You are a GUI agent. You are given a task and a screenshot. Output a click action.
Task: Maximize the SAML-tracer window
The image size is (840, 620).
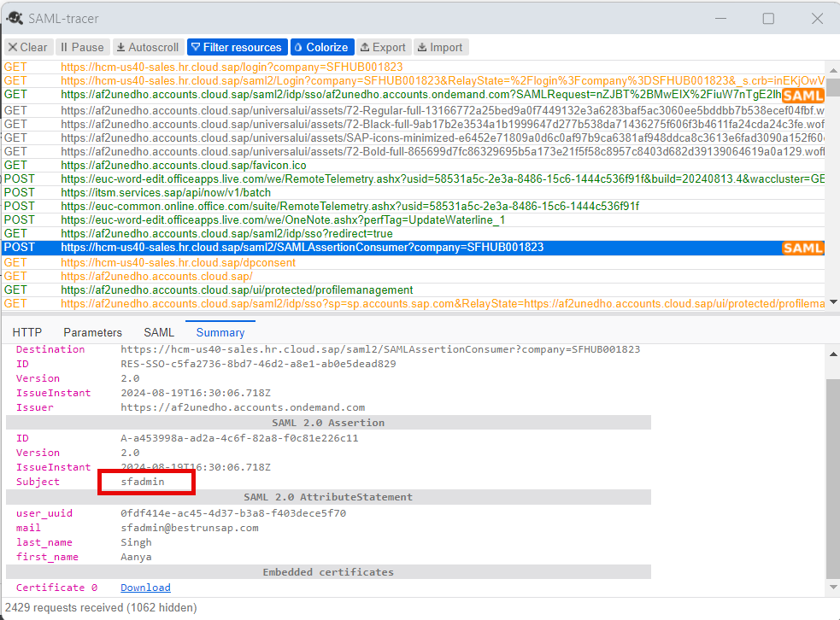pos(769,19)
